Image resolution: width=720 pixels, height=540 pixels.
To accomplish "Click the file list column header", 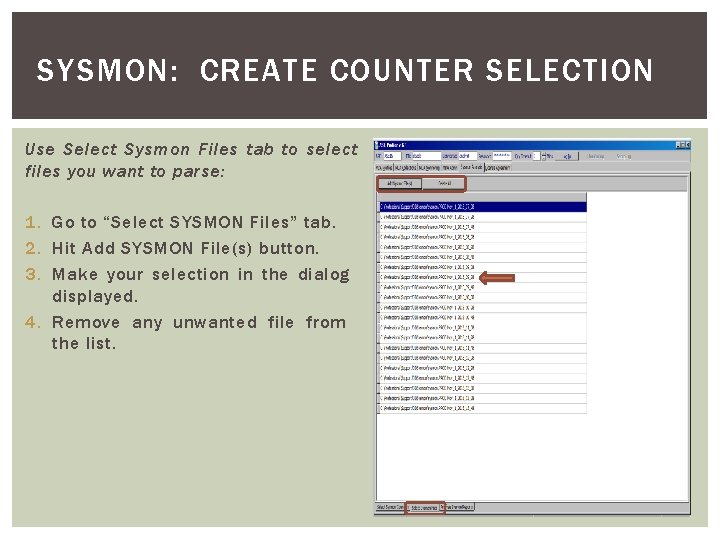I will click(x=482, y=197).
